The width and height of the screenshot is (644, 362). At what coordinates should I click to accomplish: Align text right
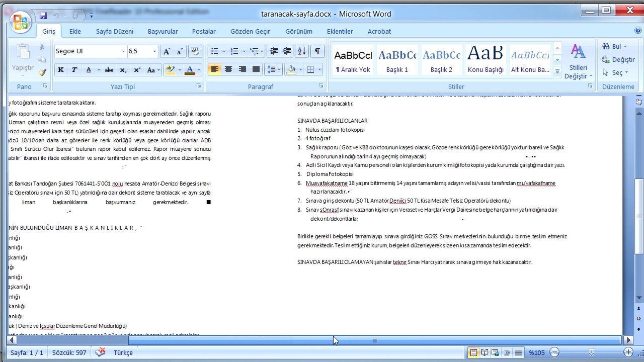tap(243, 69)
